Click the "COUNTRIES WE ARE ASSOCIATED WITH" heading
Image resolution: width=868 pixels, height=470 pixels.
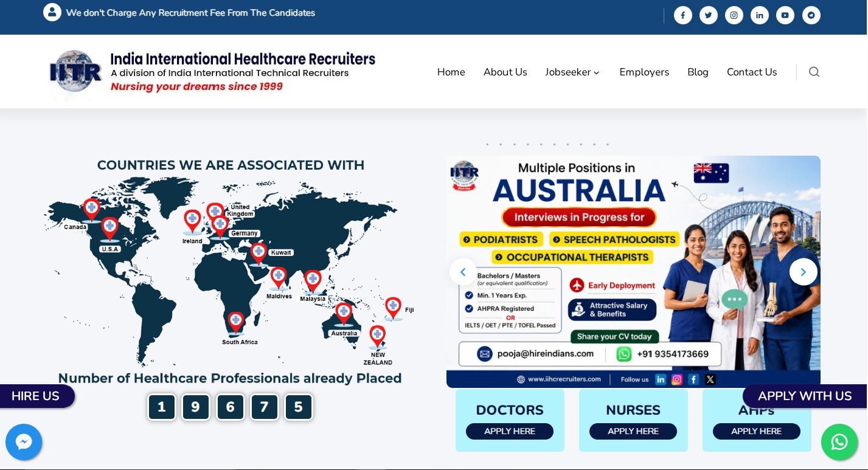point(231,165)
